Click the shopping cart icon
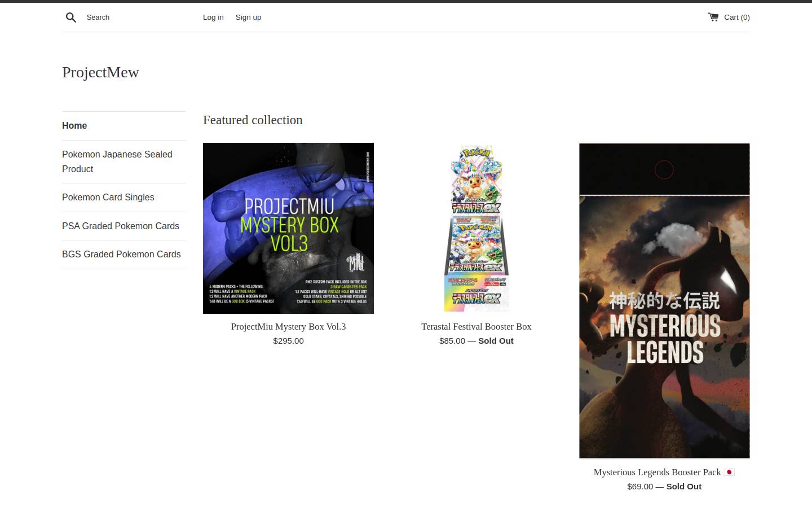812x508 pixels. [x=713, y=17]
